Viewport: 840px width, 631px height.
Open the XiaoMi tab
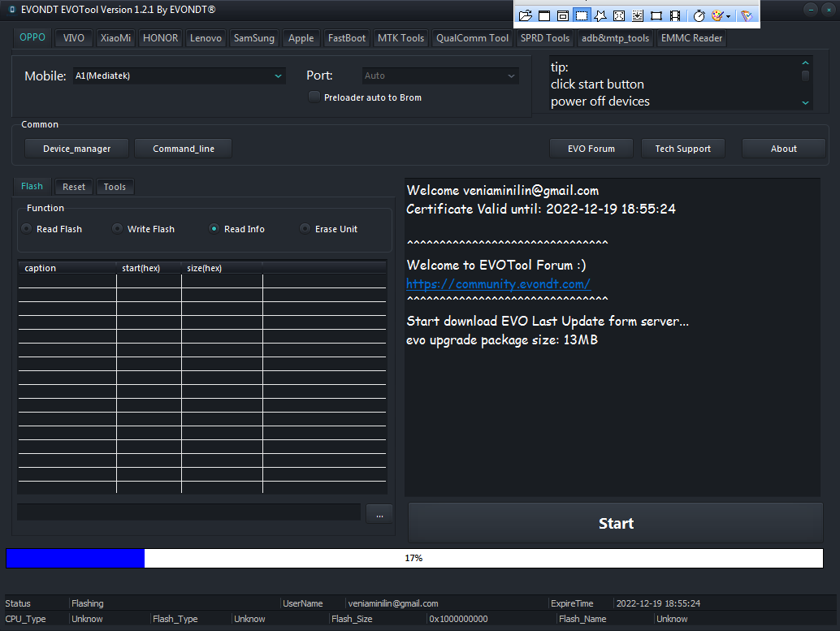(115, 38)
